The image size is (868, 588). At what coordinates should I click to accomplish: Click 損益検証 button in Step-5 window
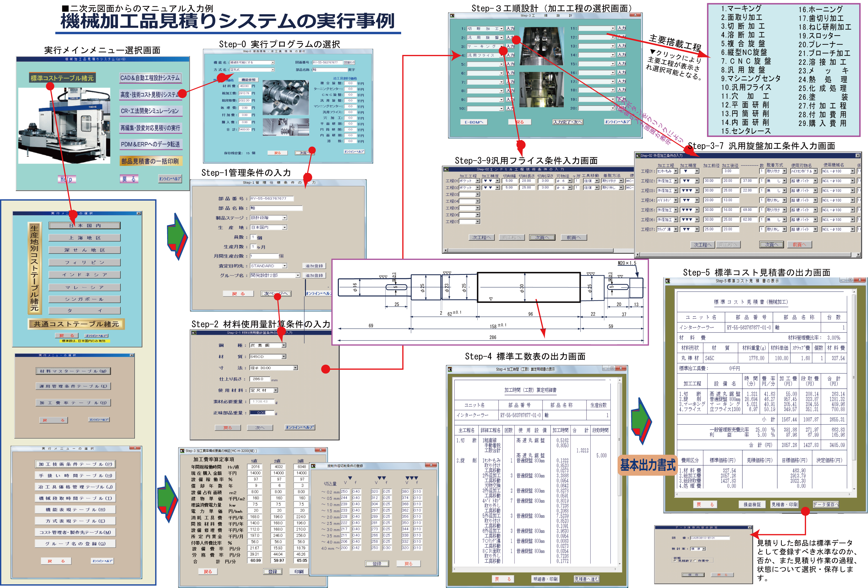(x=752, y=504)
